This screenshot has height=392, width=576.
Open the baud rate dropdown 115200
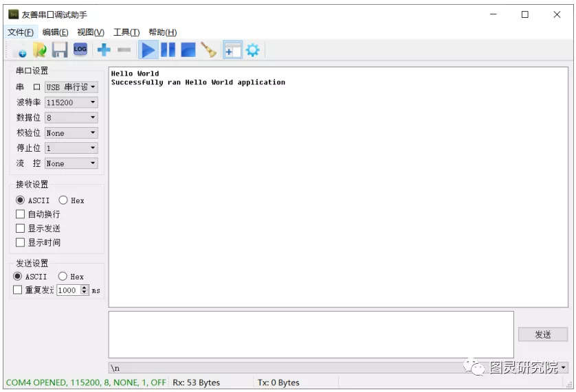pyautogui.click(x=71, y=102)
